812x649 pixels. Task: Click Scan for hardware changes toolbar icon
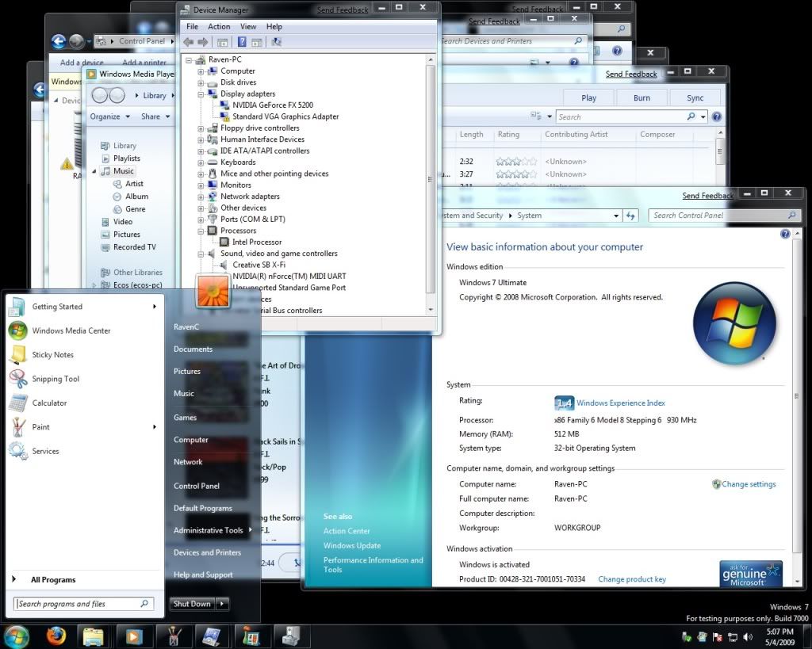pos(276,42)
